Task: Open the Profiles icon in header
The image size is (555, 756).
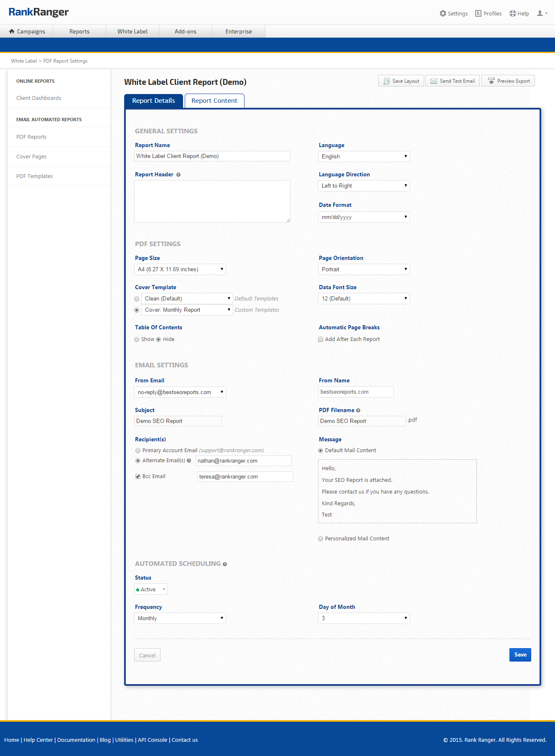Action: [478, 13]
